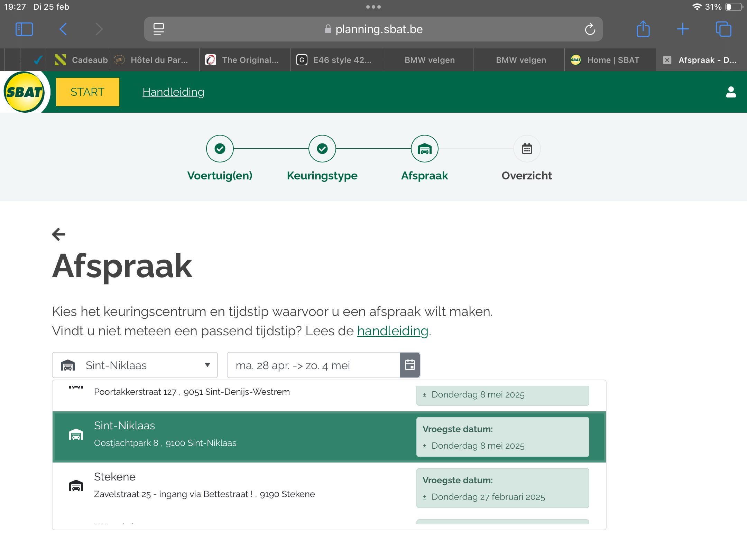Screen dimensions: 747x560
Task: Open the user account profile icon
Action: pos(731,92)
